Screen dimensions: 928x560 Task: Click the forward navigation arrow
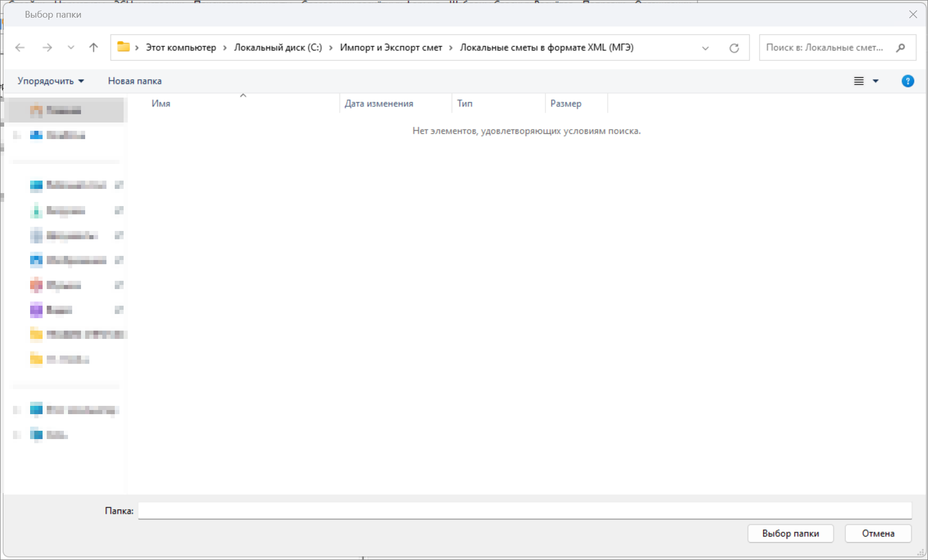[47, 48]
